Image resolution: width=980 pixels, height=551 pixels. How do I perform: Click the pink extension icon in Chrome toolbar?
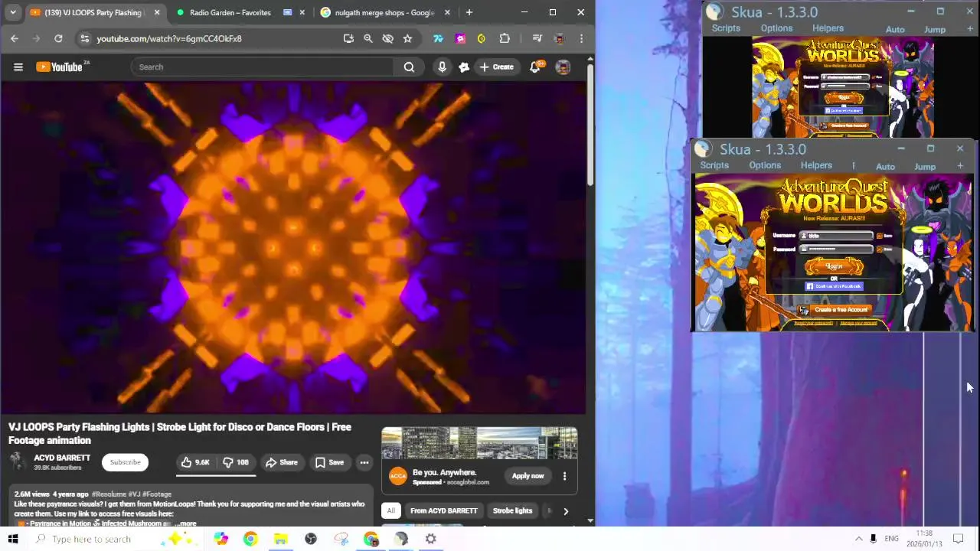460,38
